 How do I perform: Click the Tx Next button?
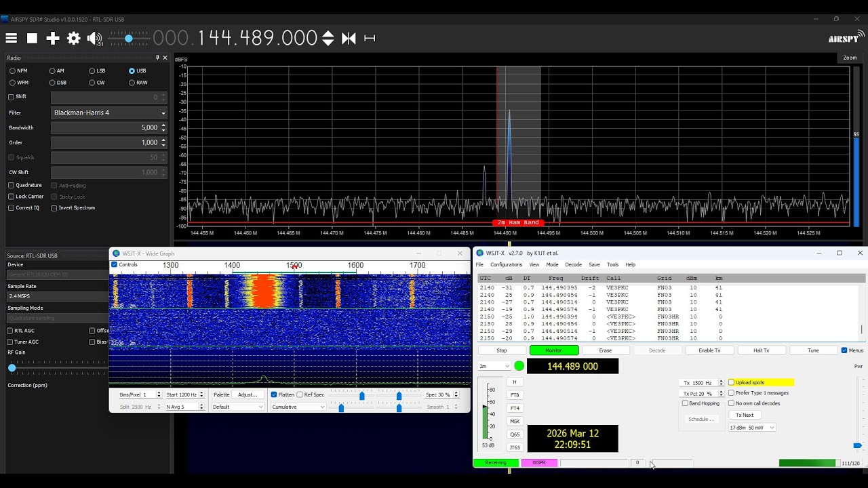pyautogui.click(x=745, y=415)
